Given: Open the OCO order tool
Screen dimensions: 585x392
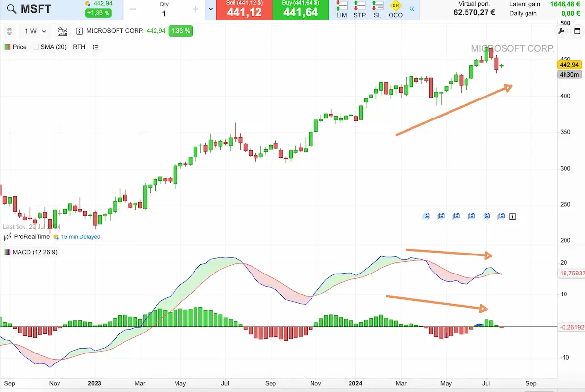Looking at the screenshot, I should (x=395, y=9).
